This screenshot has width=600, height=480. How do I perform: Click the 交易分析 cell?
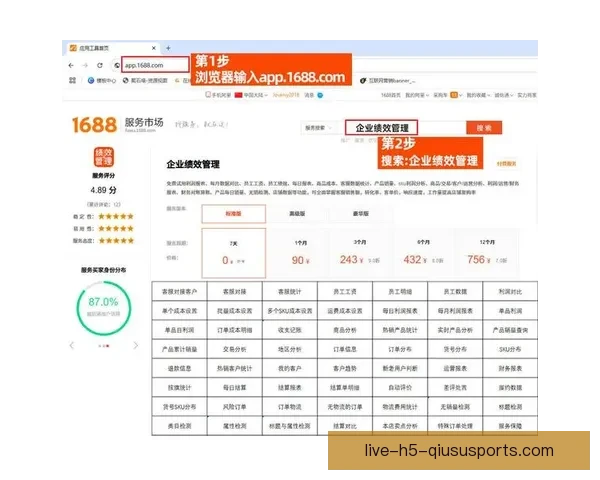[x=235, y=349]
